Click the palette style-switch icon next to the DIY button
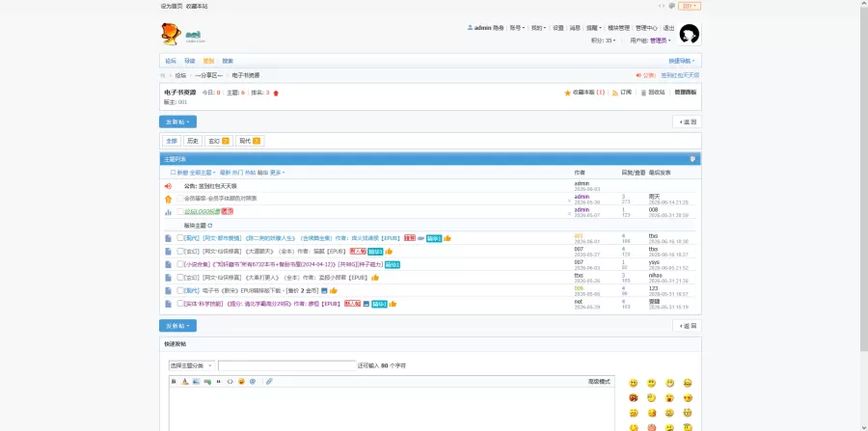Screen dimensions: 868x431 [x=671, y=6]
